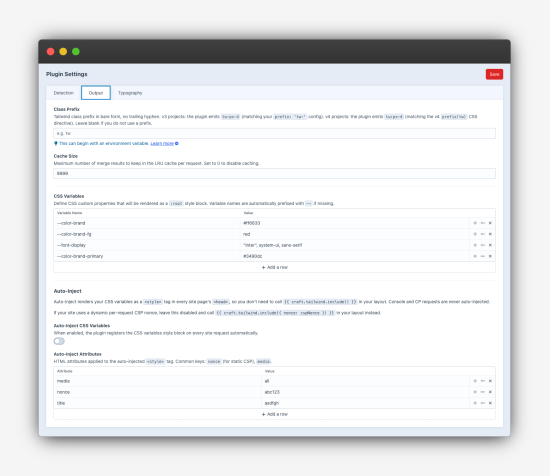The width and height of the screenshot is (550, 476).
Task: Add a row to Auto-Inject Attributes table
Action: (x=274, y=414)
